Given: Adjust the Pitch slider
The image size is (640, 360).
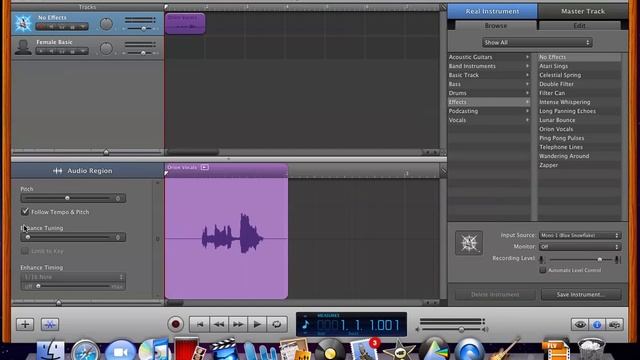Looking at the screenshot, I should coord(67,198).
